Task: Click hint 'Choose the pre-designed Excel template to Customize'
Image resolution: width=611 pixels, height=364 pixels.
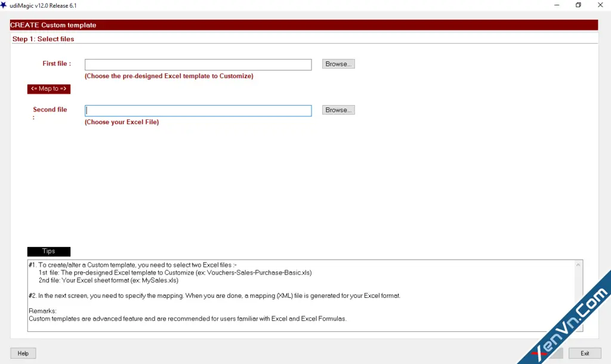Action: [x=169, y=76]
